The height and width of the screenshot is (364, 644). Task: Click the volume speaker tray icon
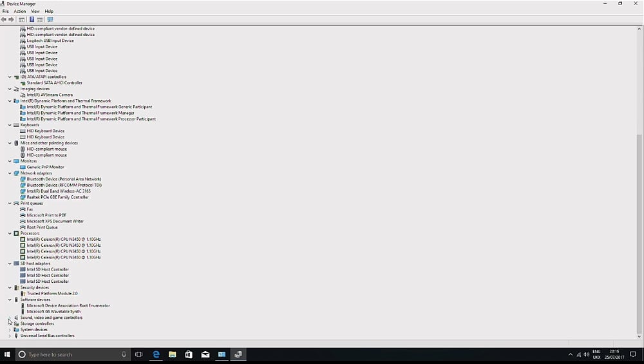[x=586, y=354]
